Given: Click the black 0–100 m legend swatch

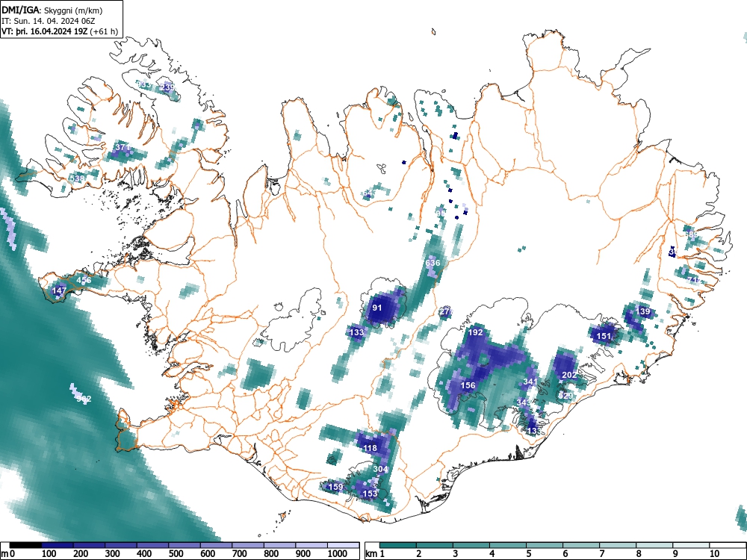Looking at the screenshot, I should tap(25, 545).
